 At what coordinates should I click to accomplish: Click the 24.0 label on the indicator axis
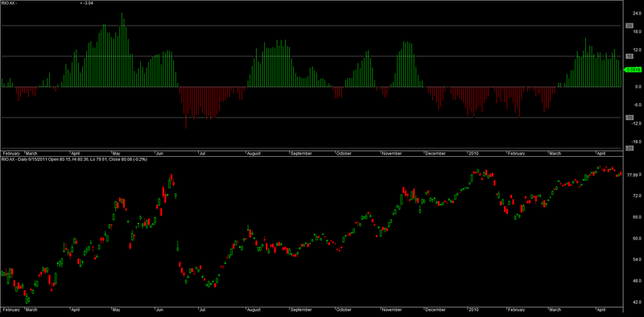tap(638, 13)
